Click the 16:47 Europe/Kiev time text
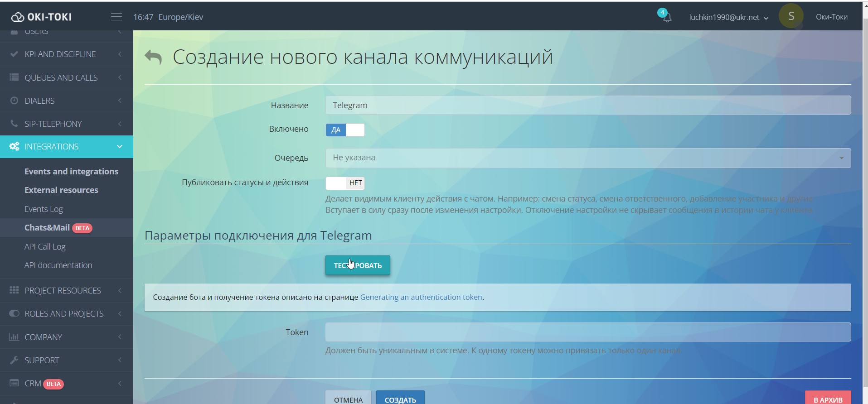This screenshot has height=404, width=868. coord(168,17)
